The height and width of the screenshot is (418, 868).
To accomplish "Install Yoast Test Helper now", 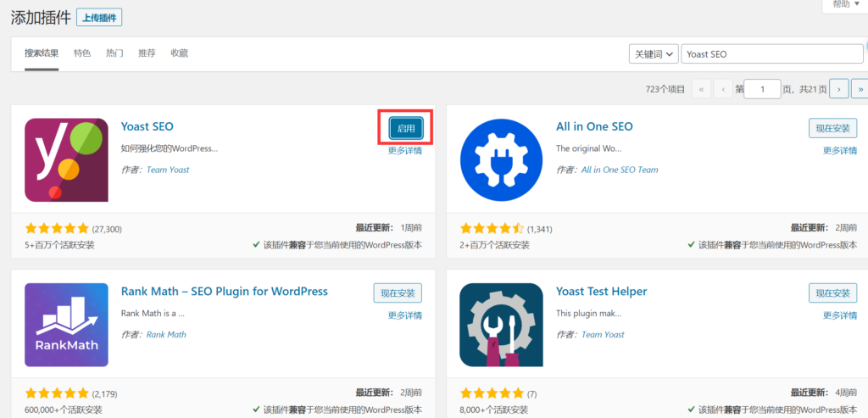I will [x=832, y=293].
